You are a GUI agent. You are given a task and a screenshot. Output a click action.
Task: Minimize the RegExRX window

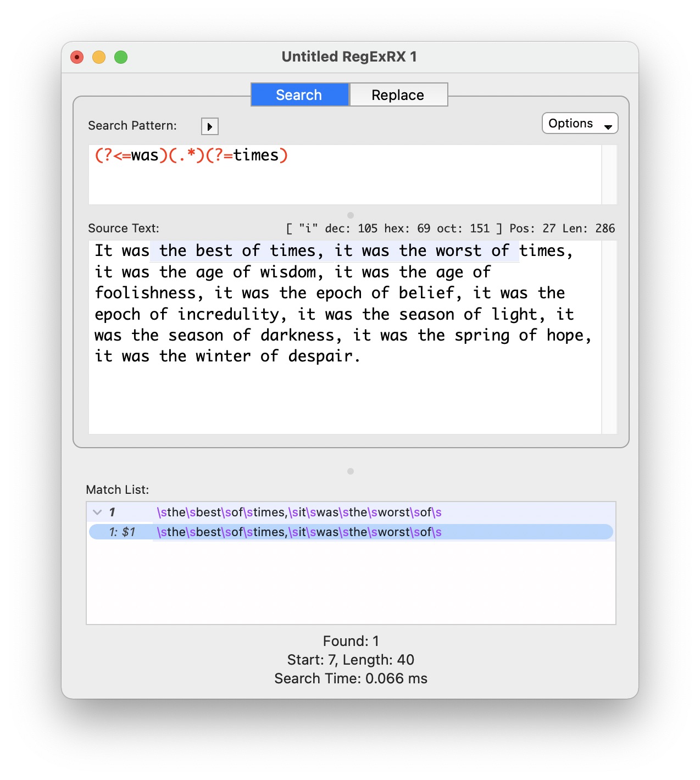point(99,57)
